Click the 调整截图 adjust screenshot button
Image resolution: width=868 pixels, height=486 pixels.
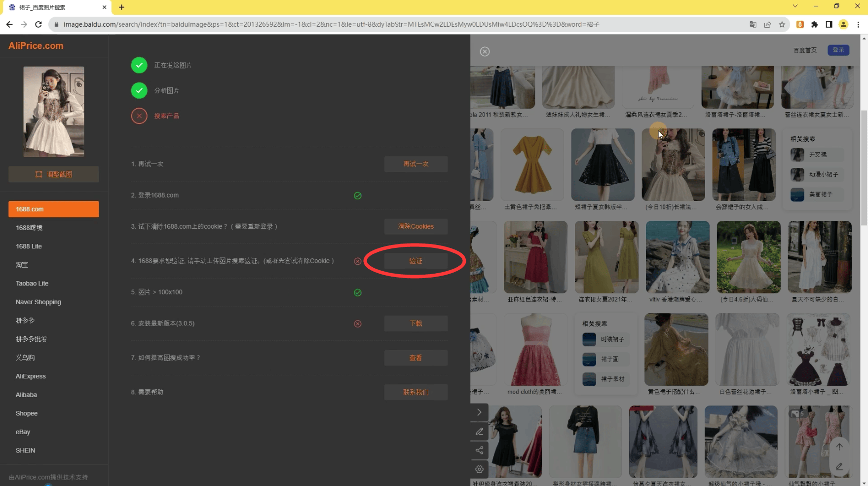click(x=54, y=174)
